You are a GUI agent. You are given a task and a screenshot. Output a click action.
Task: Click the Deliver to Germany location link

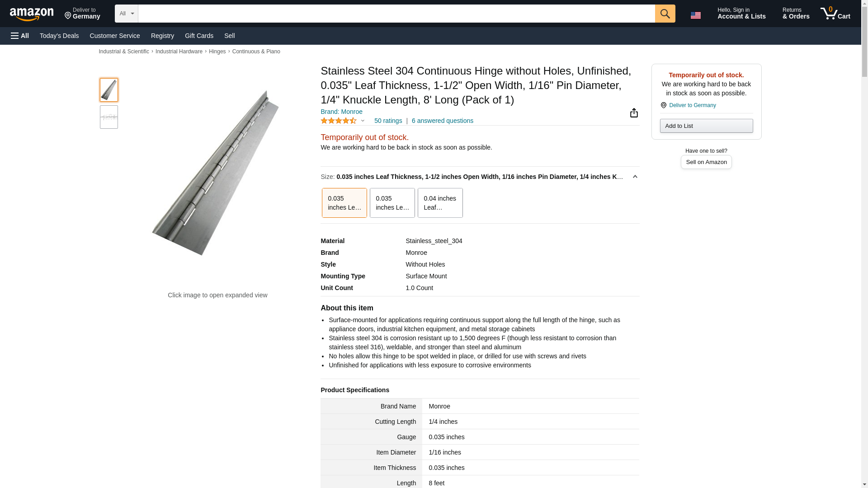point(692,105)
